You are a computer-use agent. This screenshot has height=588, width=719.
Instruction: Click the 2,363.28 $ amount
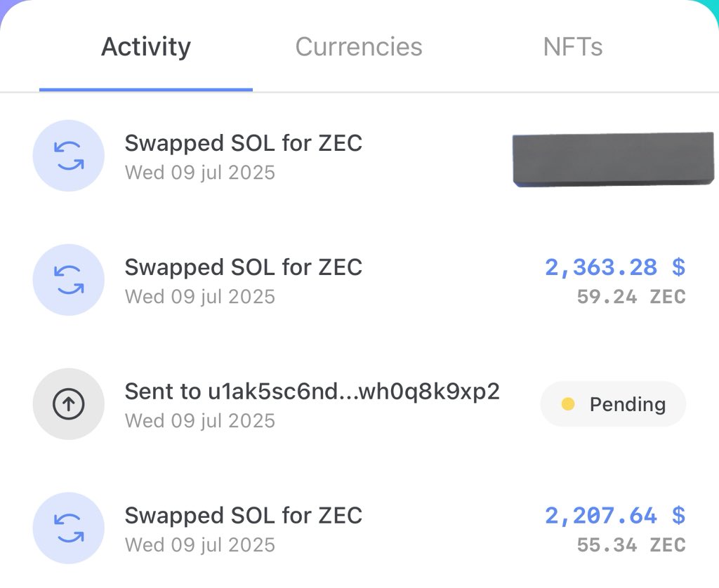615,267
